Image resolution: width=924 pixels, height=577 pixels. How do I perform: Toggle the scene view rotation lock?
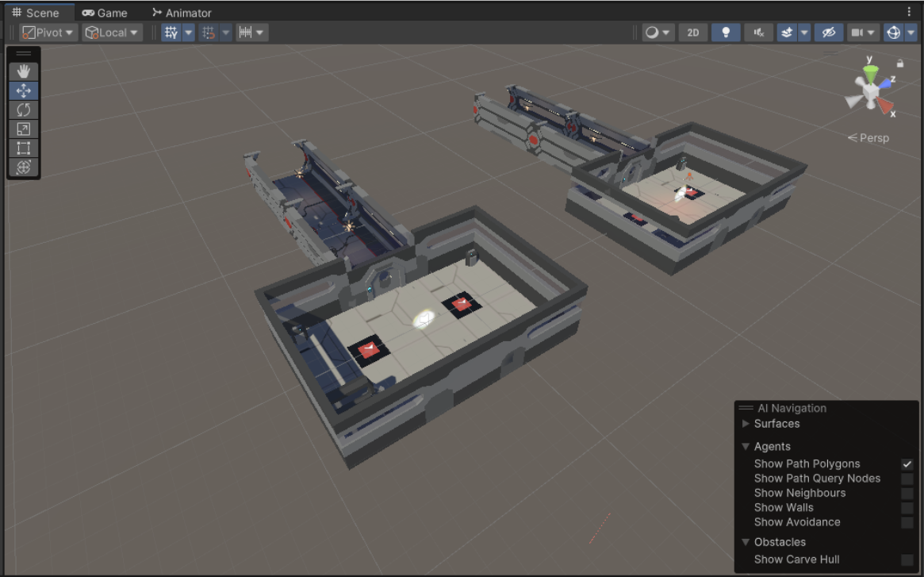900,63
